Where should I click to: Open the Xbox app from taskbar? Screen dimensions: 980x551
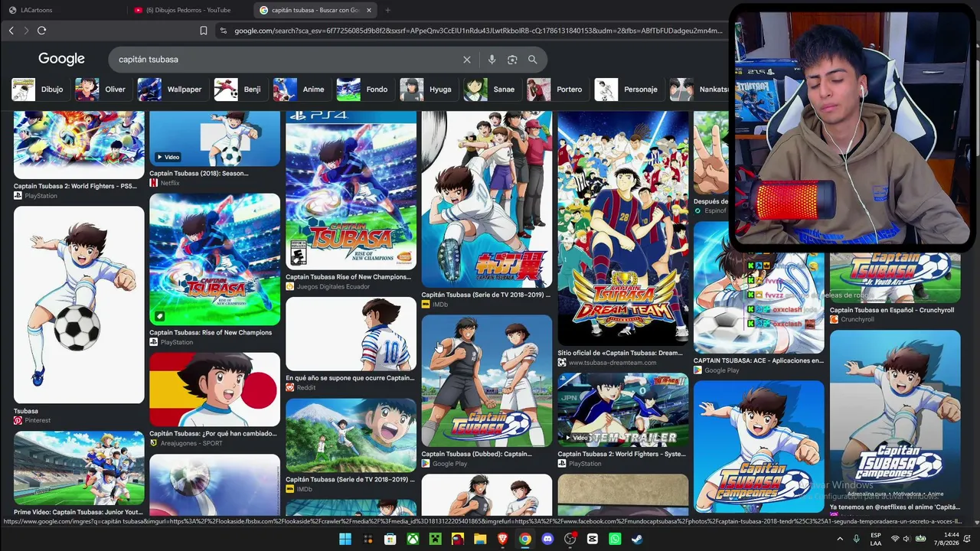pos(413,539)
